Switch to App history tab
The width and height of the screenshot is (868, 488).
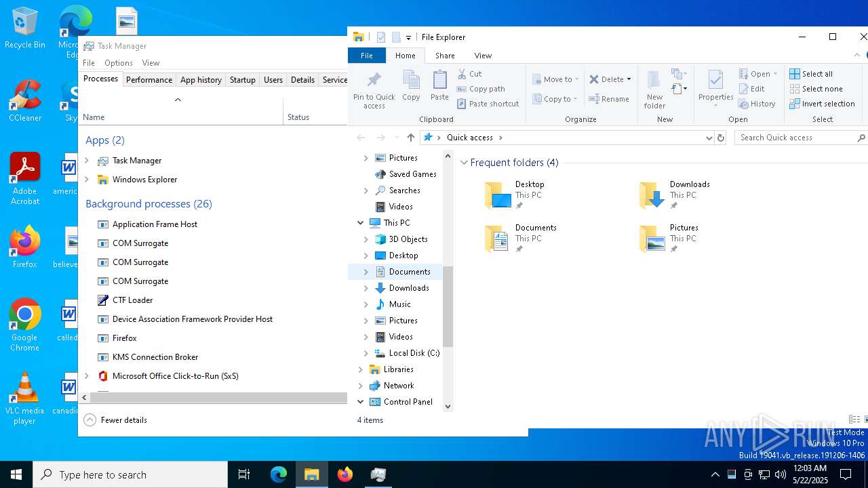pyautogui.click(x=201, y=80)
